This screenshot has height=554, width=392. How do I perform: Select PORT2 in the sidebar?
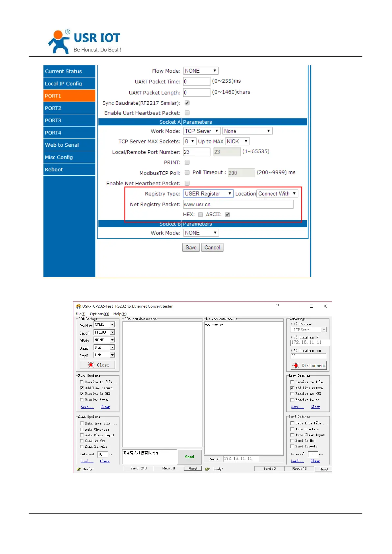coord(69,108)
